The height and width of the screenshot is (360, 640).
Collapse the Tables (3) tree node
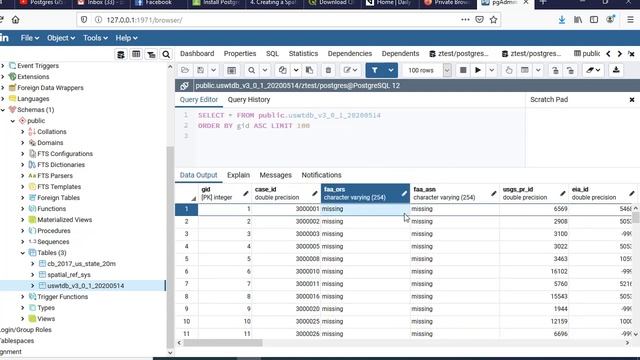coord(23,253)
